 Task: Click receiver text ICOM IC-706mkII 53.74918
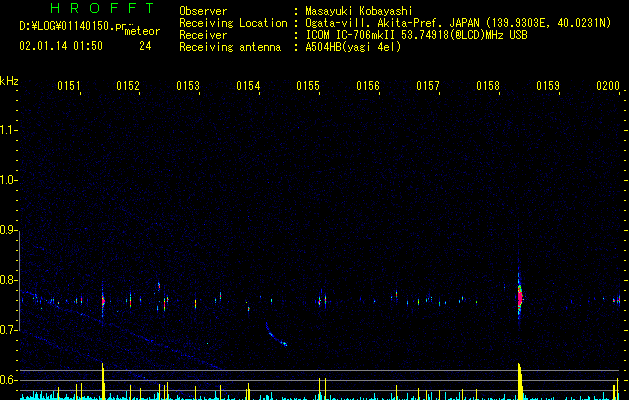tap(416, 35)
